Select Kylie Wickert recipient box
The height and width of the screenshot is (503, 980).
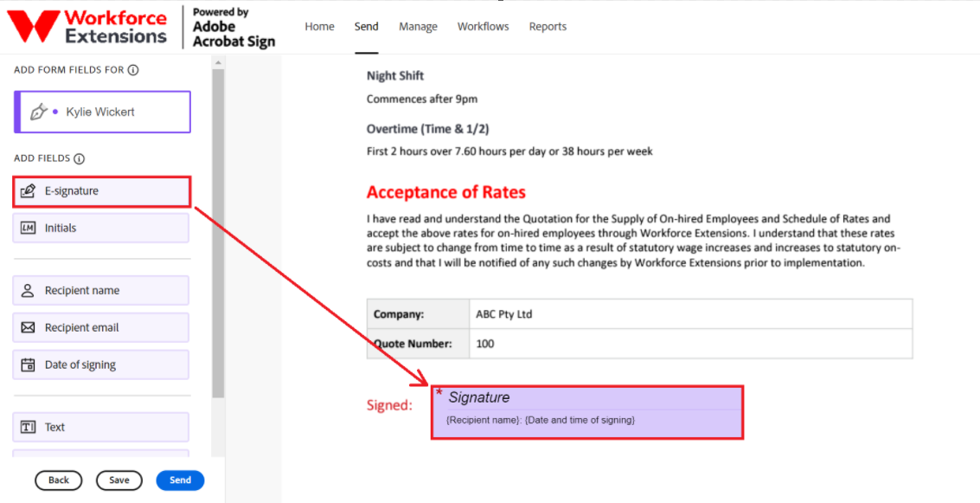(103, 112)
